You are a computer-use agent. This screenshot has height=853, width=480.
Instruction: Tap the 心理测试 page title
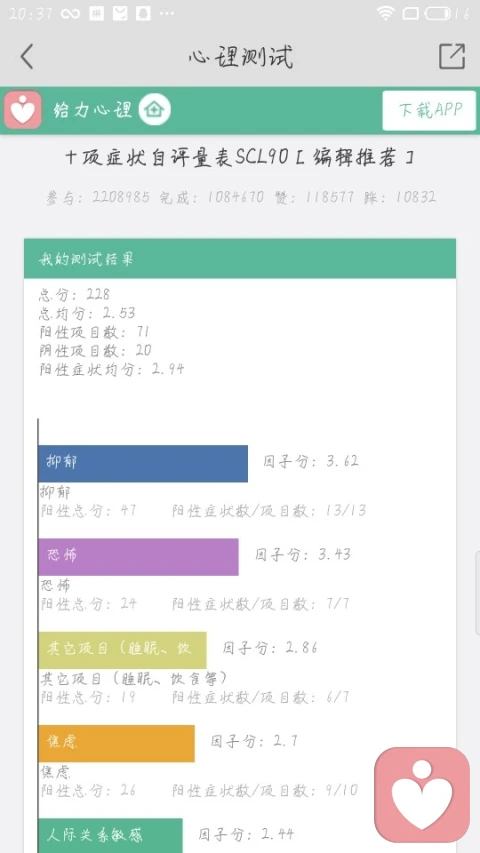[x=241, y=57]
